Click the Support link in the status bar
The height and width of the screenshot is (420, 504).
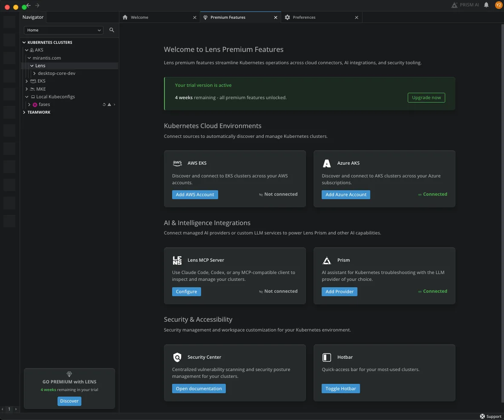coord(494,417)
